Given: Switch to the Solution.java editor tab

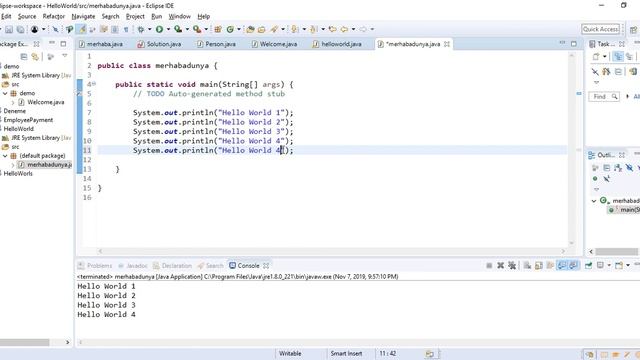Looking at the screenshot, I should (160, 44).
